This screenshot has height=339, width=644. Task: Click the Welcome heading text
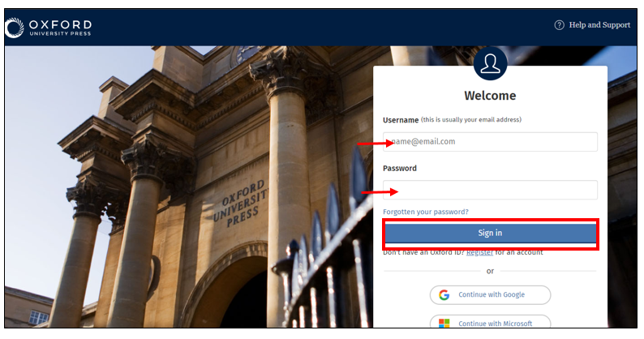click(490, 96)
